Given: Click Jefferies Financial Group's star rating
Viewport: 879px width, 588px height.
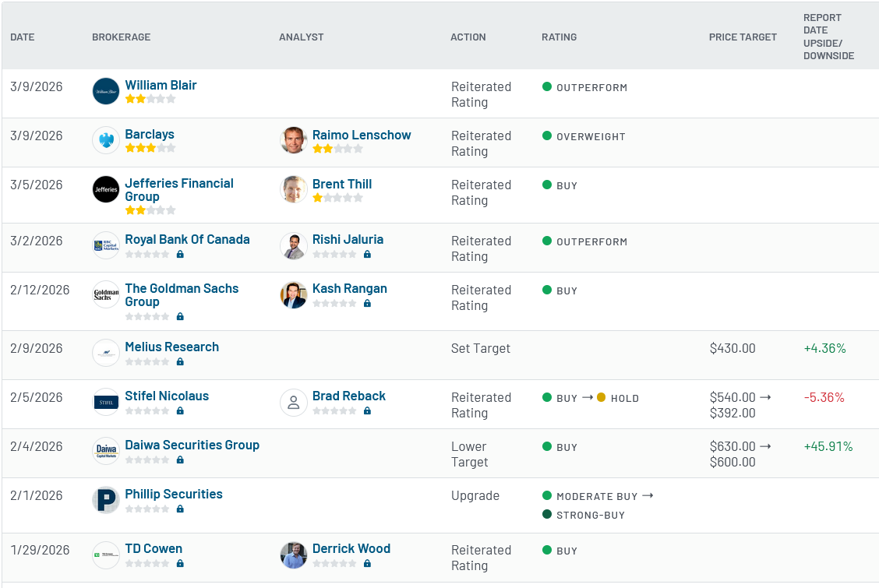Looking at the screenshot, I should coord(150,210).
